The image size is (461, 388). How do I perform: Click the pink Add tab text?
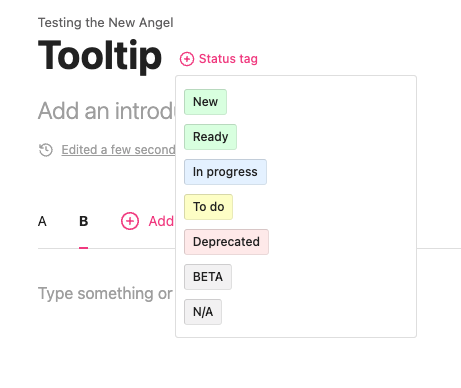click(x=161, y=221)
